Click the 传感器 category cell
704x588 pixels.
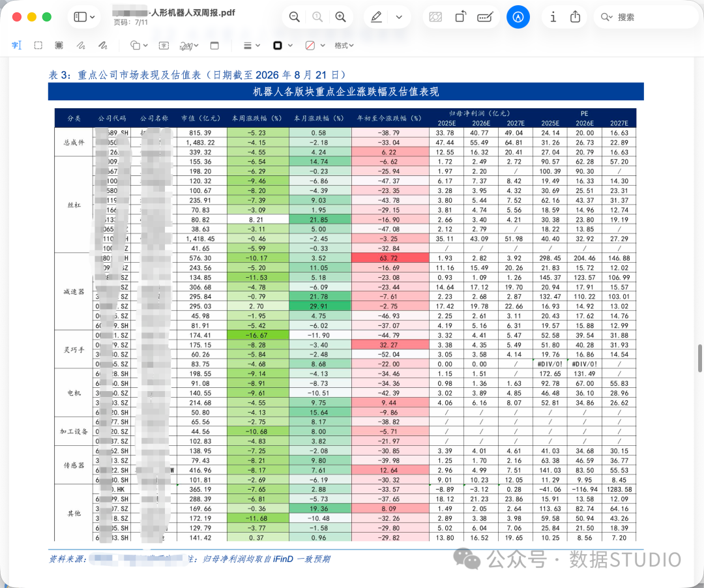tap(74, 465)
